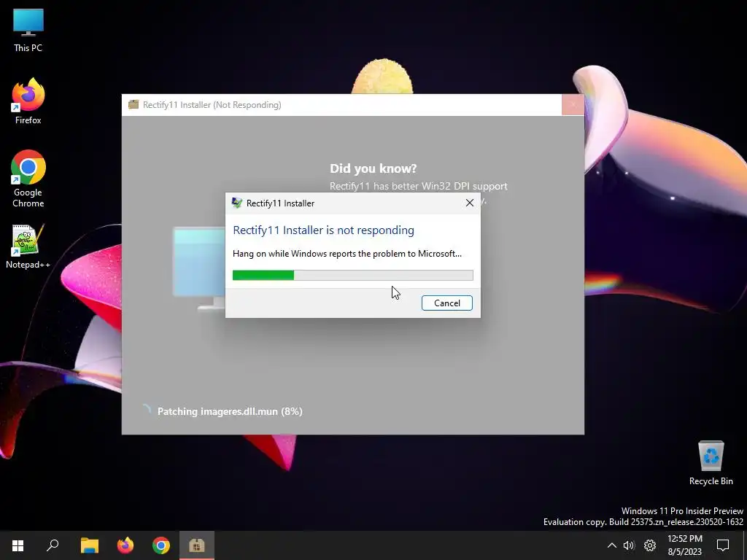747x560 pixels.
Task: Open This PC desktop icon
Action: pos(28,31)
